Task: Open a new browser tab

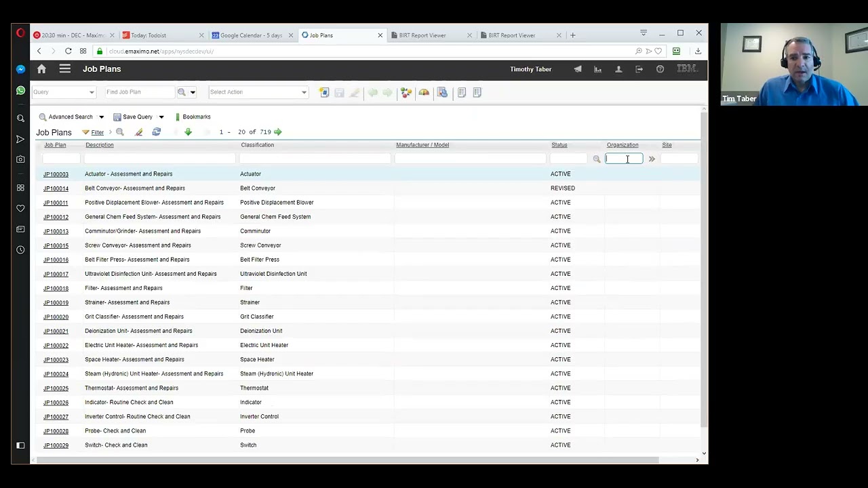Action: [x=573, y=35]
